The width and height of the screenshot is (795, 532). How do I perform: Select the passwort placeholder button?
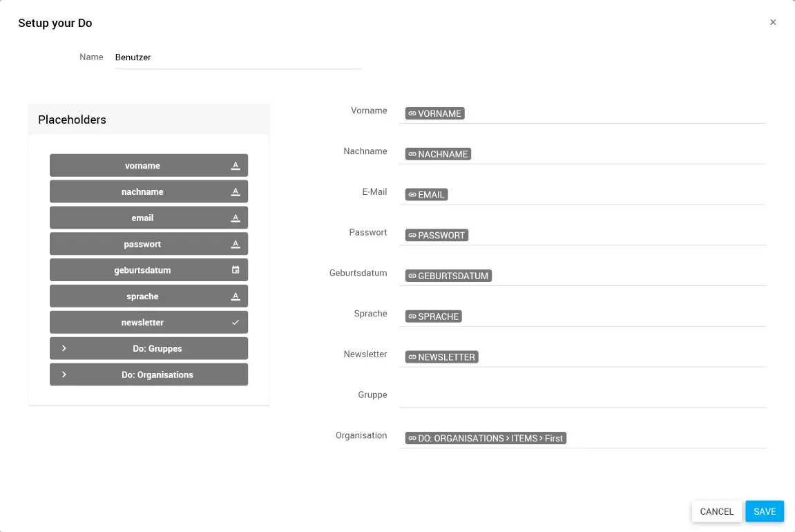[142, 244]
